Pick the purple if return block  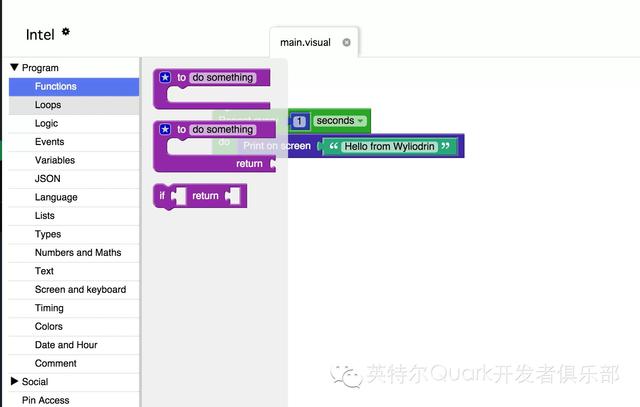200,196
